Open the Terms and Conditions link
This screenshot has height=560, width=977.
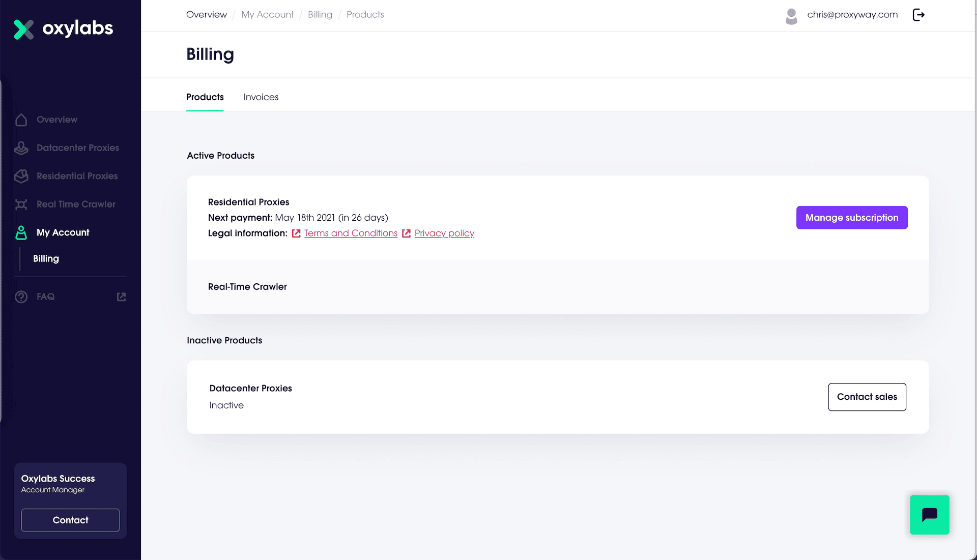(x=351, y=233)
